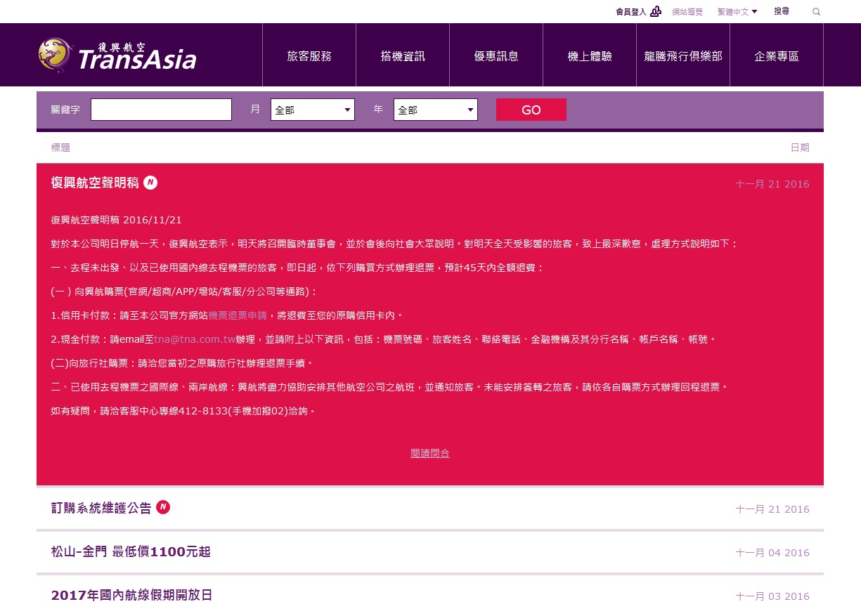Open the 搭機資訊 menu
This screenshot has width=861, height=616.
(x=403, y=56)
